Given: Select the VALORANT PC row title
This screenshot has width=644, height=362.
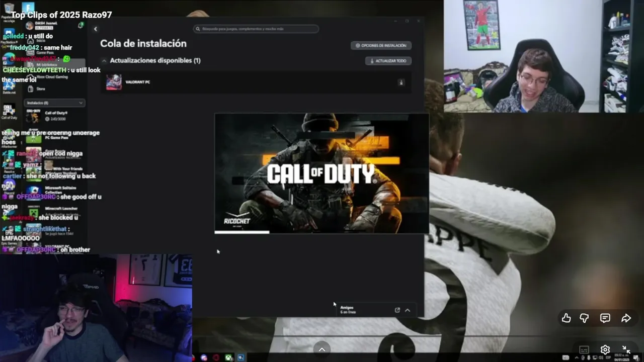Looking at the screenshot, I should [x=138, y=82].
